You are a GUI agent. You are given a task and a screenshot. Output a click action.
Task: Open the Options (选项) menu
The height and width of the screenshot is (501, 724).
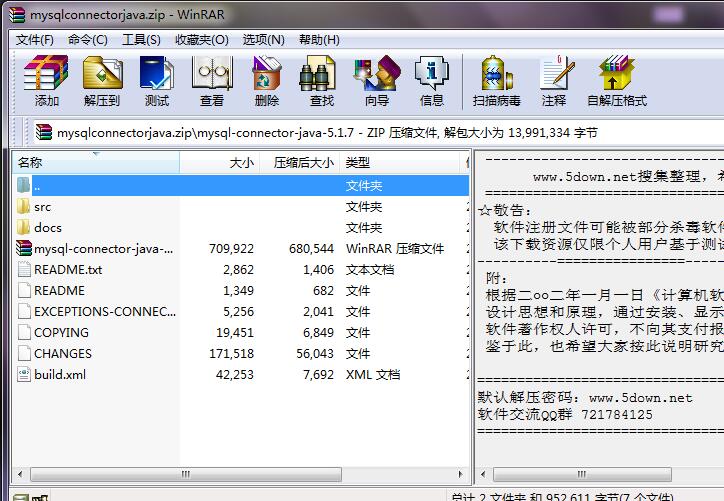pyautogui.click(x=264, y=40)
